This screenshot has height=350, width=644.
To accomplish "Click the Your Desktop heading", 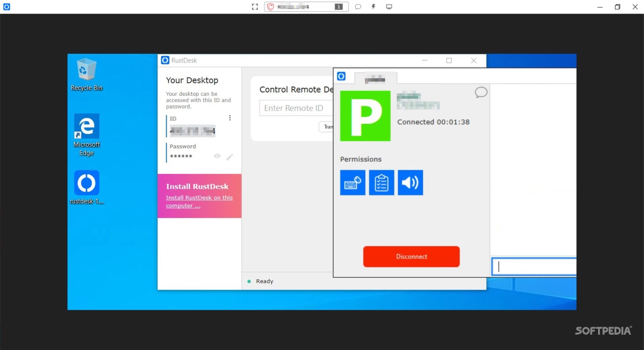I will click(x=192, y=80).
